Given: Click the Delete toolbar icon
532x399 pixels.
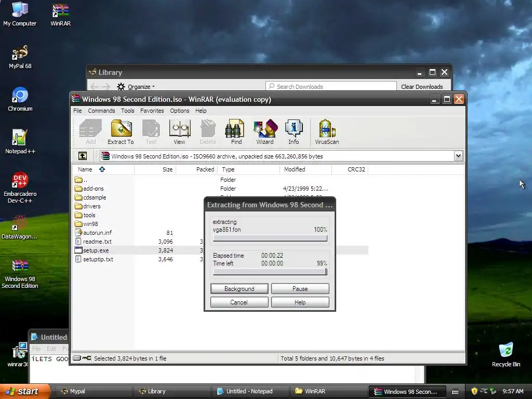Looking at the screenshot, I should tap(208, 132).
